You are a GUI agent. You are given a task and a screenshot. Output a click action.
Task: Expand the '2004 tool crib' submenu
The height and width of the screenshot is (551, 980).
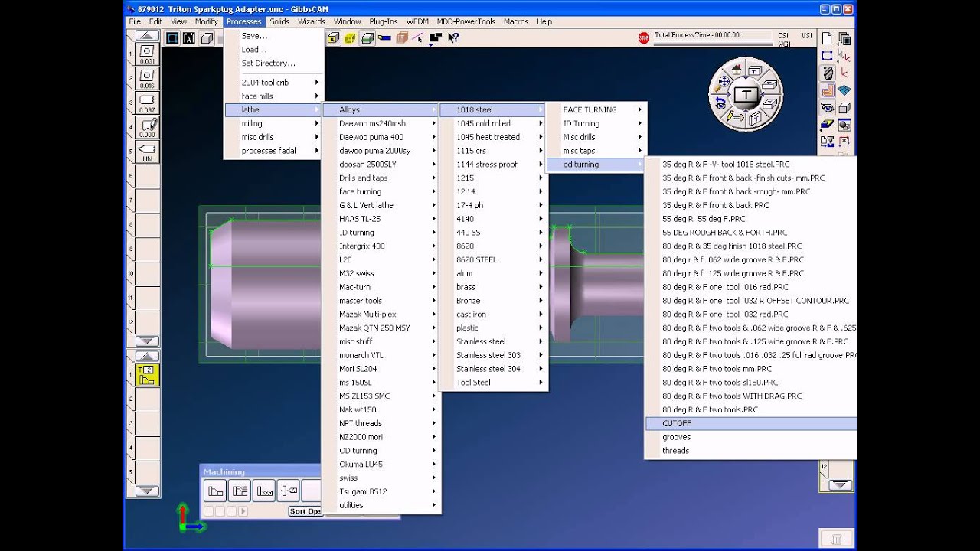point(273,83)
